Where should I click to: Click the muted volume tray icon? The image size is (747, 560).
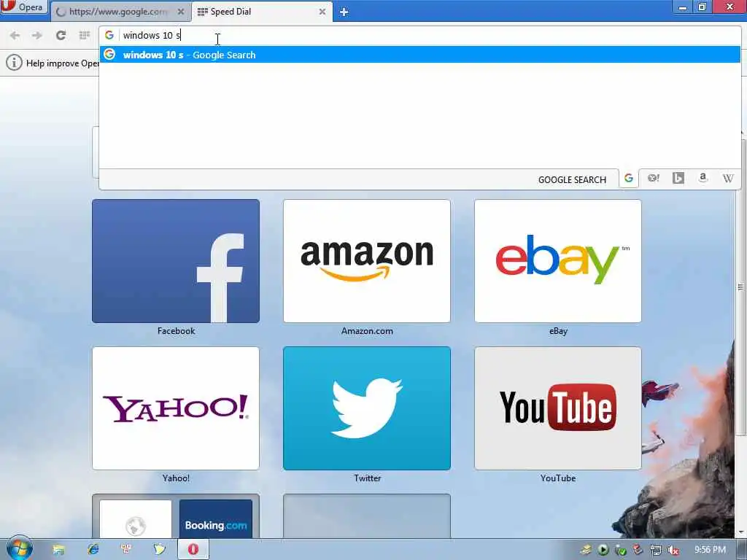coord(673,550)
